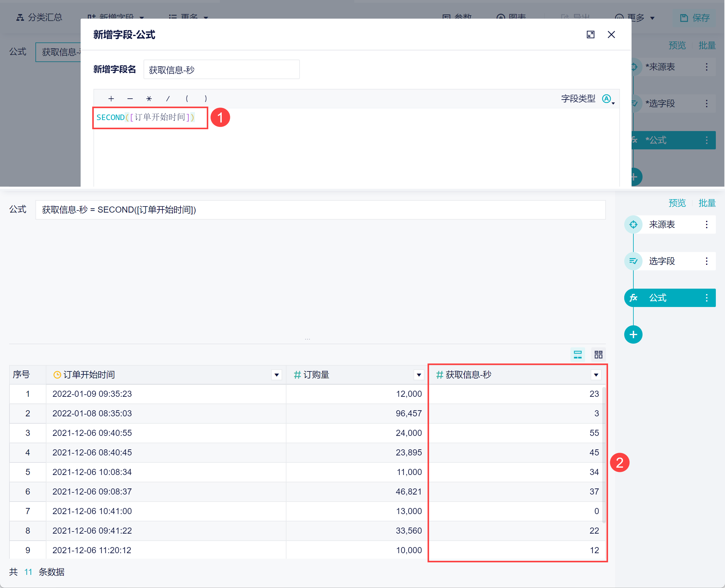Screen dimensions: 725x588
Task: Open 选字段 step more options menu
Action: [706, 261]
